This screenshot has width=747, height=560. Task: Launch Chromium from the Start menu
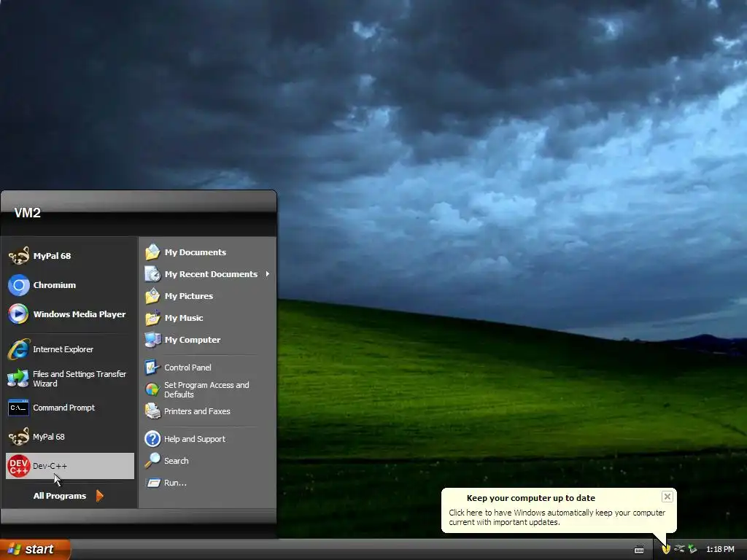(69, 285)
